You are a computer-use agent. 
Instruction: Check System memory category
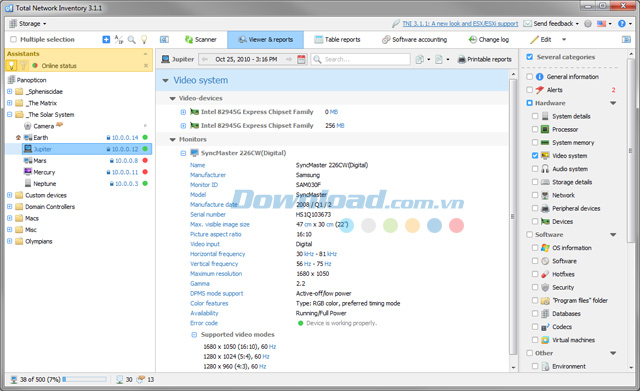(535, 142)
